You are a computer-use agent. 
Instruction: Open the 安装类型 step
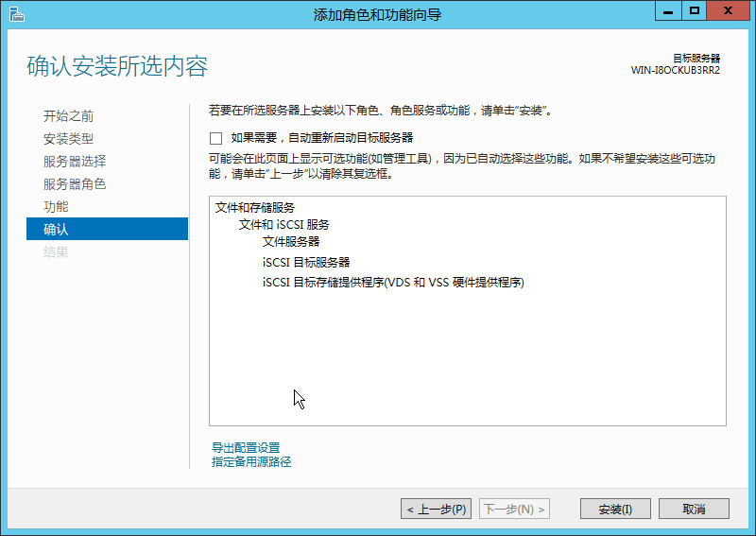[x=68, y=138]
